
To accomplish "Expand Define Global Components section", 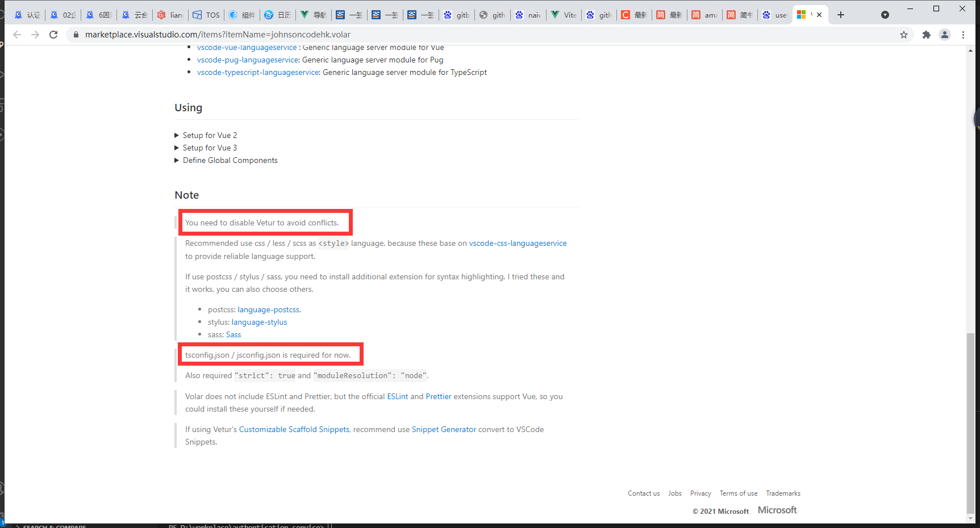I will tap(230, 160).
